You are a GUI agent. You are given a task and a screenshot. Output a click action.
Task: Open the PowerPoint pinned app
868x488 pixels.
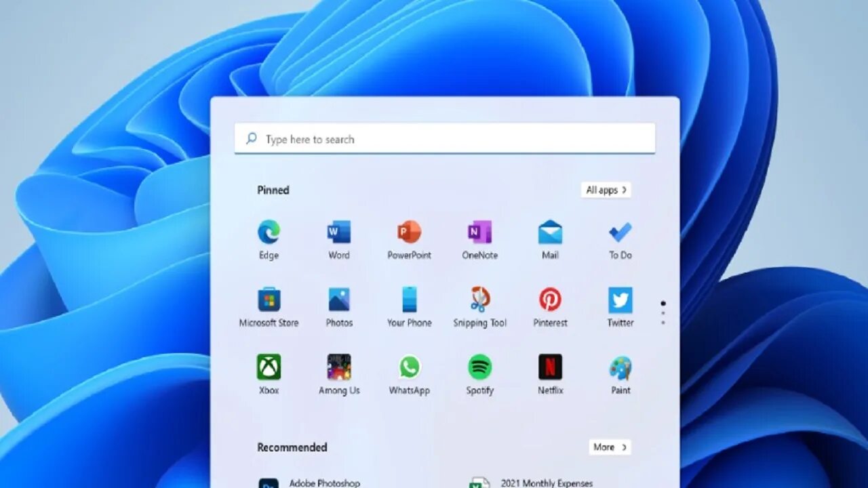410,233
